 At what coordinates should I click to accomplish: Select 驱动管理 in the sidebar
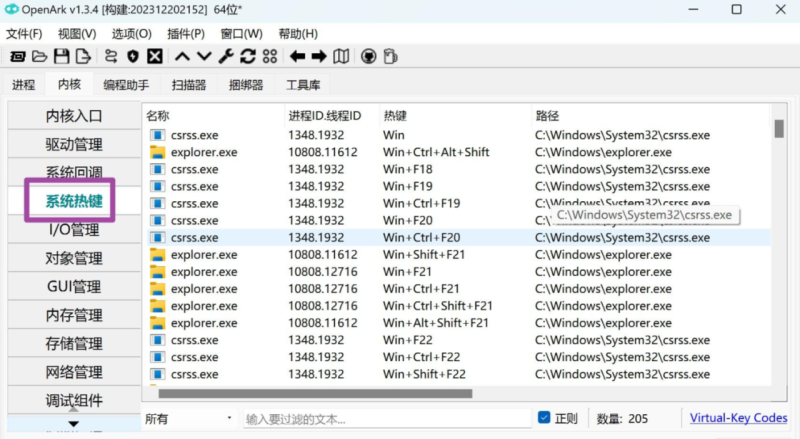[x=74, y=144]
